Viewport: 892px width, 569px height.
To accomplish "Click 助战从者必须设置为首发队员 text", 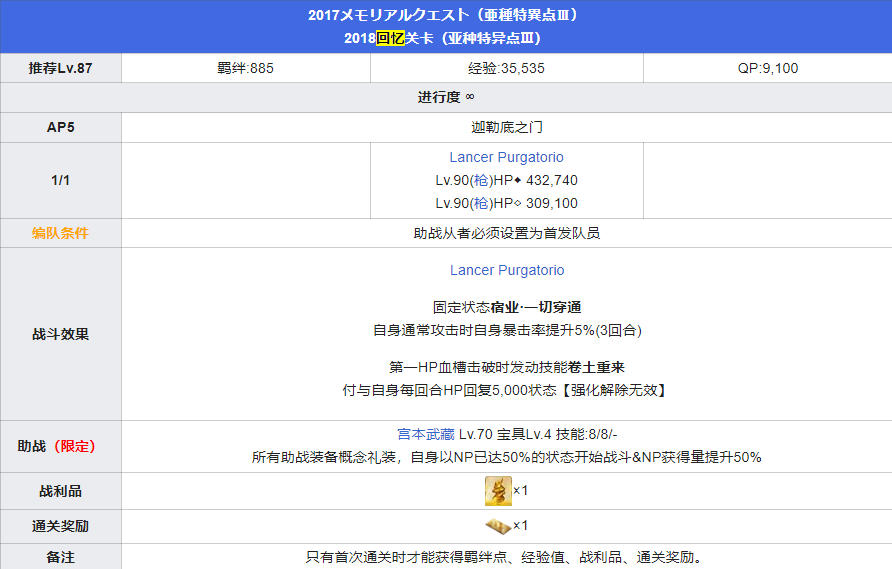I will [x=507, y=233].
